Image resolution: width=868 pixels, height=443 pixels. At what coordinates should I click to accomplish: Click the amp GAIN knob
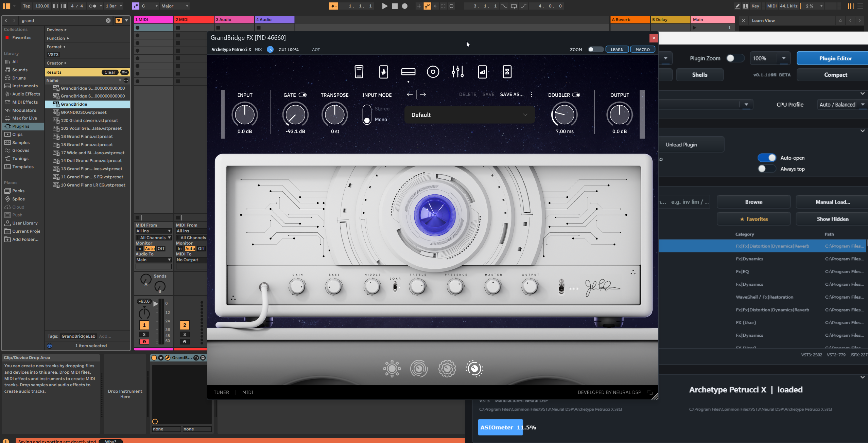[x=297, y=287]
